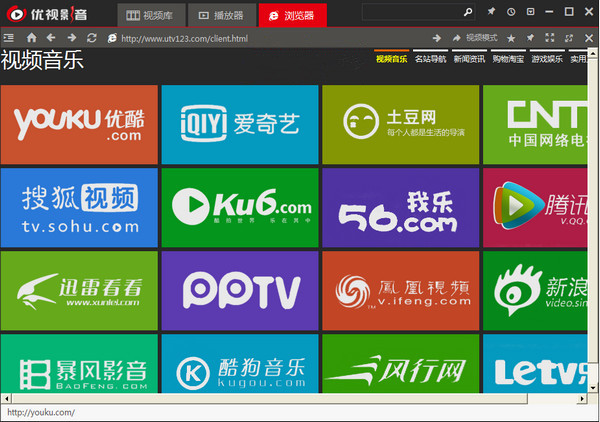The width and height of the screenshot is (600, 422).
Task: Open the 凤凰视频 v.ifeng.com tile
Action: coord(401,291)
